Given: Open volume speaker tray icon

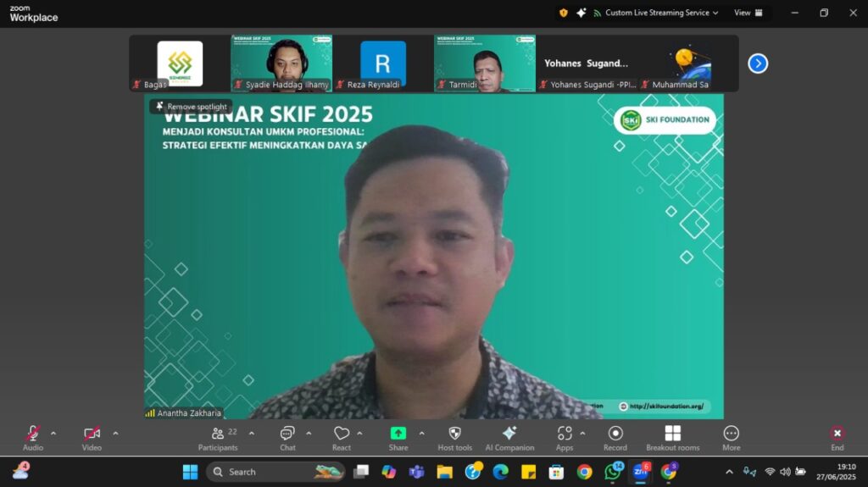Looking at the screenshot, I should (x=785, y=472).
